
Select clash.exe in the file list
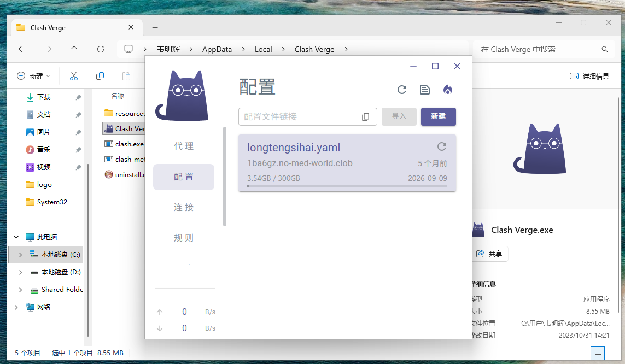click(124, 144)
